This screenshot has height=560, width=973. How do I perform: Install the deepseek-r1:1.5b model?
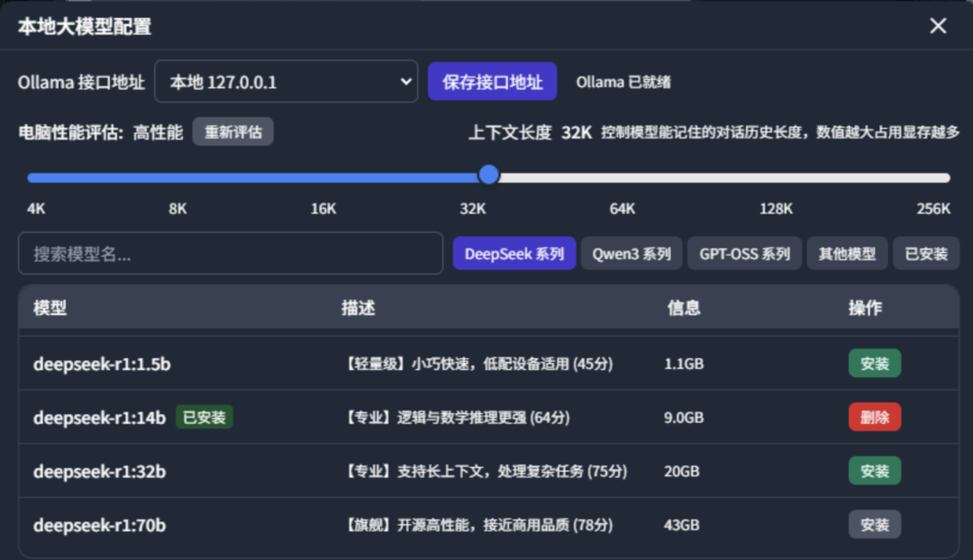tap(874, 364)
